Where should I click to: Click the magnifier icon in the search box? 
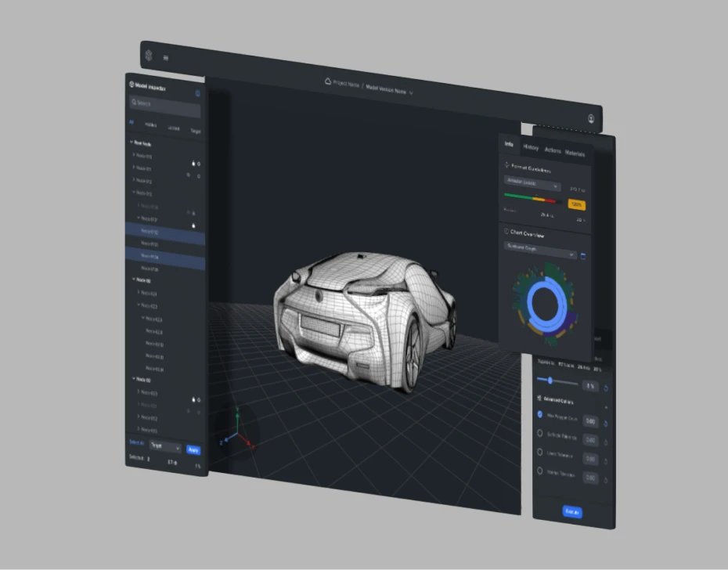[x=134, y=103]
